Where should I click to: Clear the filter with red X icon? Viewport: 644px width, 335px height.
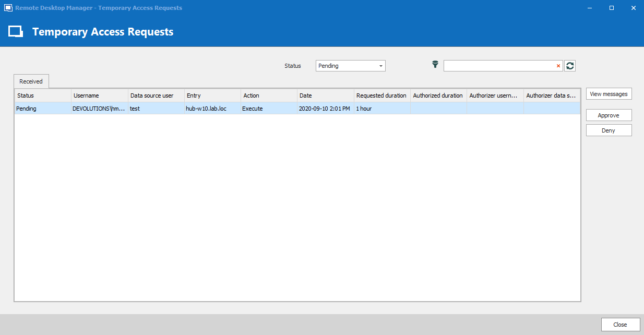pos(558,66)
